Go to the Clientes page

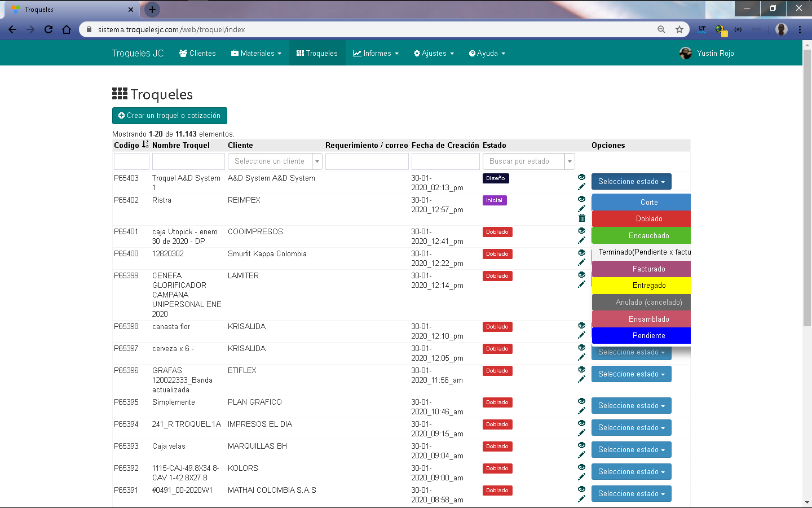[x=197, y=54]
